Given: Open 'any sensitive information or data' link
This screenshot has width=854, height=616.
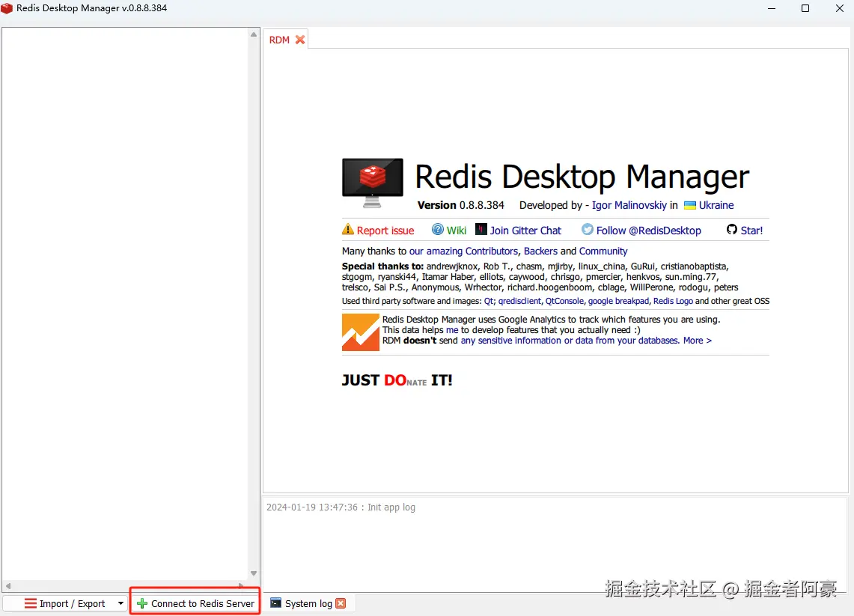Looking at the screenshot, I should [570, 341].
